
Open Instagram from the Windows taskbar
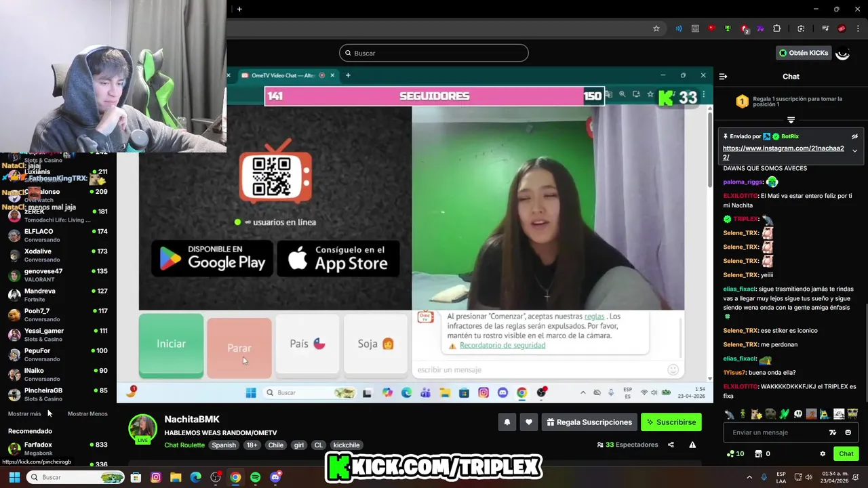point(156,477)
